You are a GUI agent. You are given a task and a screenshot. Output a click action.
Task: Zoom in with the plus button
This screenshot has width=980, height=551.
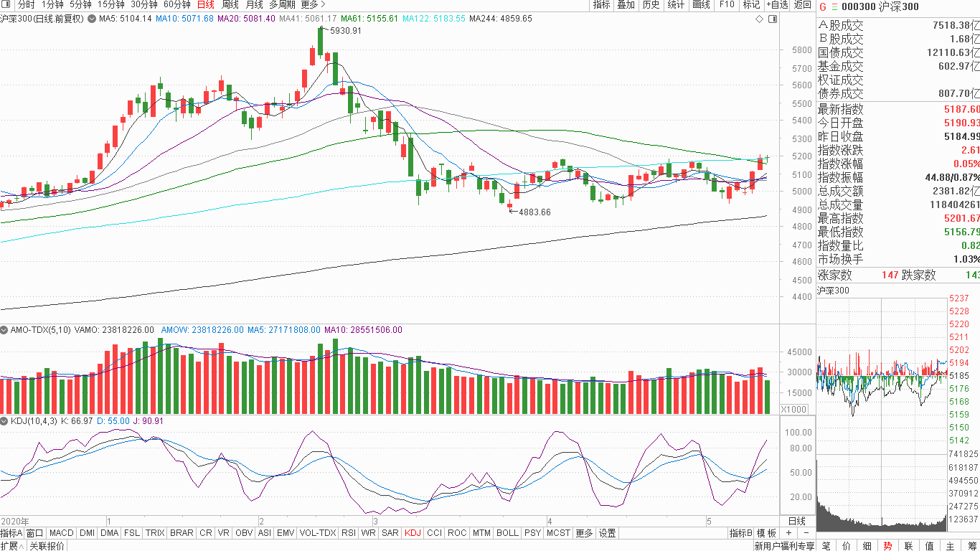pos(788,533)
